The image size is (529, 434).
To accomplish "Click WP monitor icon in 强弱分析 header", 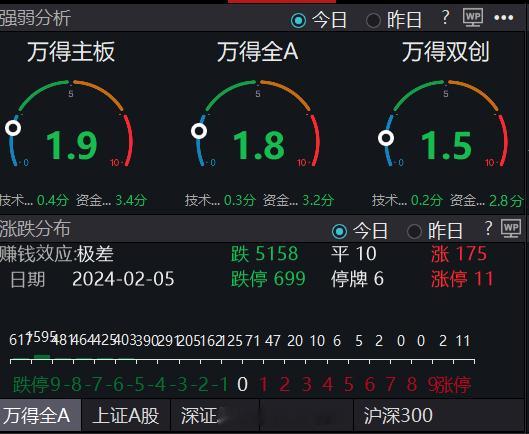I will [x=473, y=18].
